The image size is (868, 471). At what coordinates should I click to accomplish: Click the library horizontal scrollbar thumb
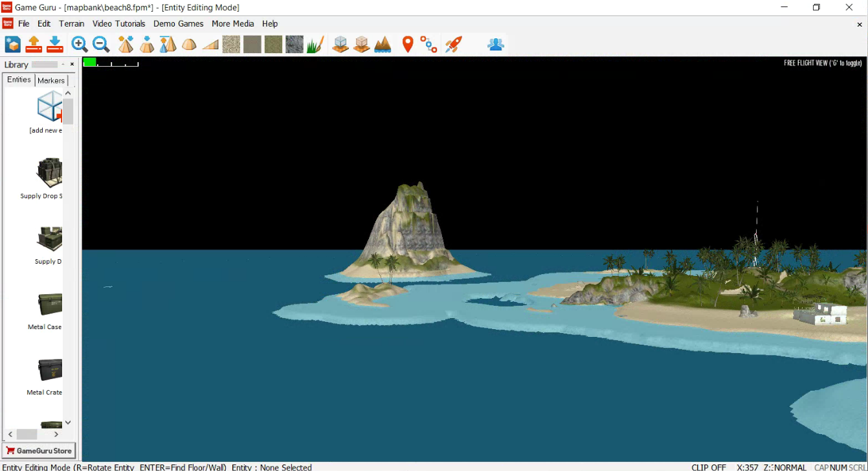pyautogui.click(x=27, y=434)
